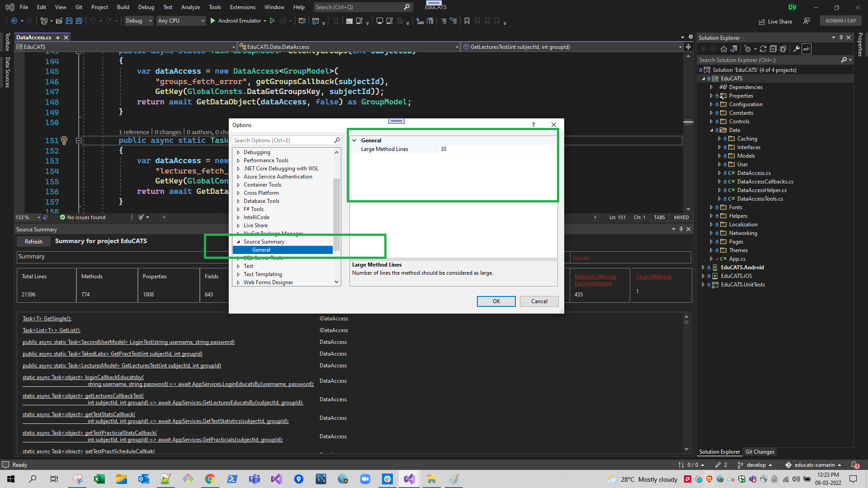Click the Start Without Debugging outlined play icon

(x=272, y=21)
